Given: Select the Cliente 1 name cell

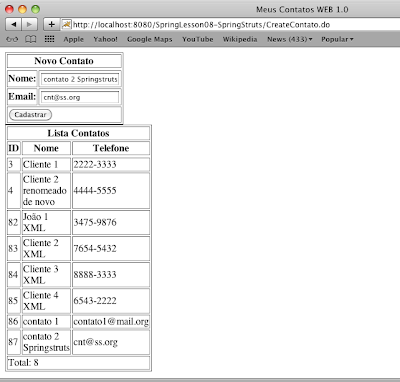Looking at the screenshot, I should [x=46, y=164].
